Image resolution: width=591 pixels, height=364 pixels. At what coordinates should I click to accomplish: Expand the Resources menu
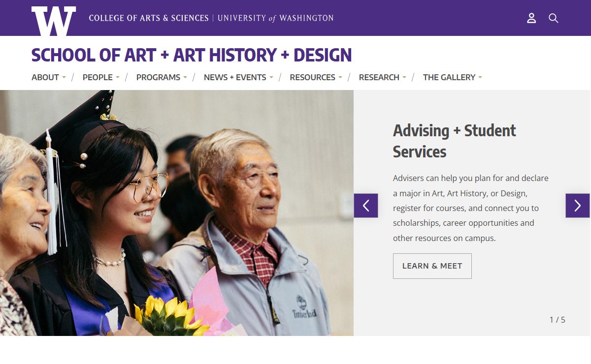pos(316,77)
